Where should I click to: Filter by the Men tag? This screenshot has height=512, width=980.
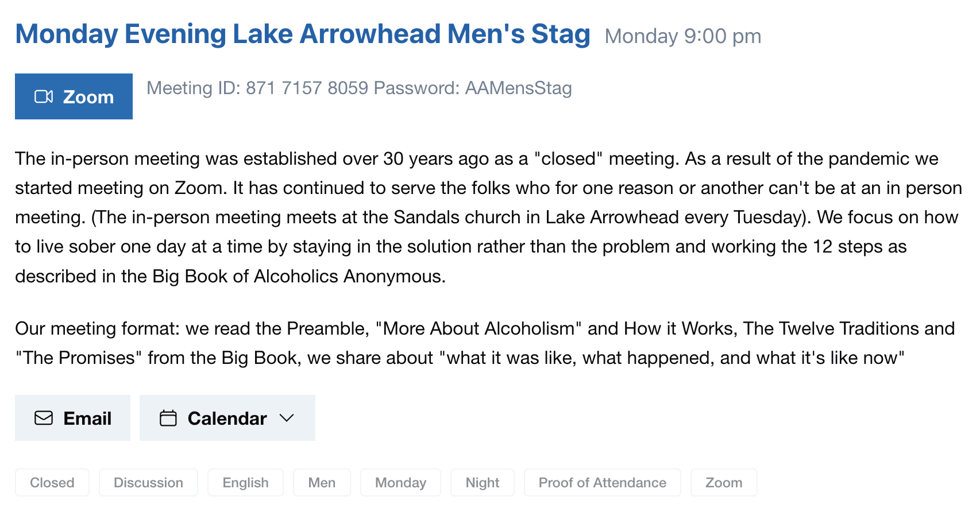coord(322,483)
